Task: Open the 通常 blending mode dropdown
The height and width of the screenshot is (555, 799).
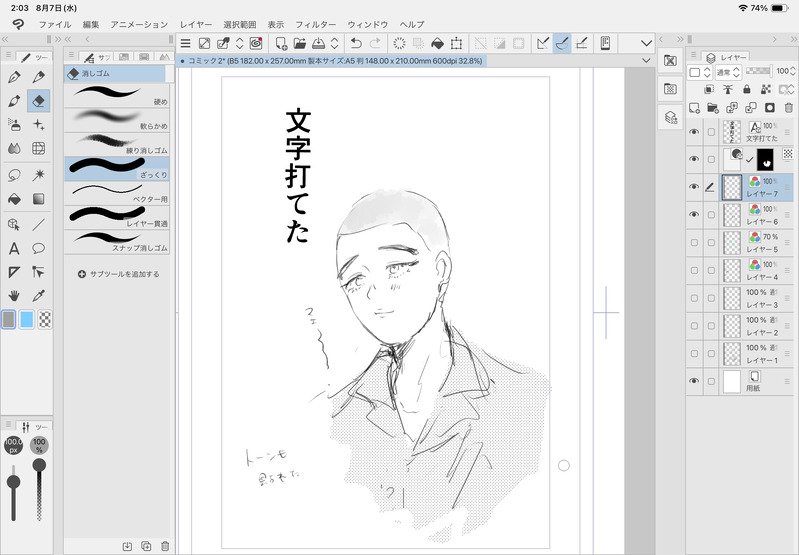Action: [728, 72]
